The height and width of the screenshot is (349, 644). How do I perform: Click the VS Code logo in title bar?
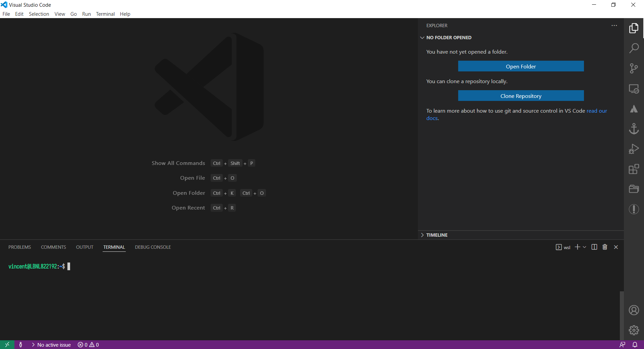click(4, 5)
